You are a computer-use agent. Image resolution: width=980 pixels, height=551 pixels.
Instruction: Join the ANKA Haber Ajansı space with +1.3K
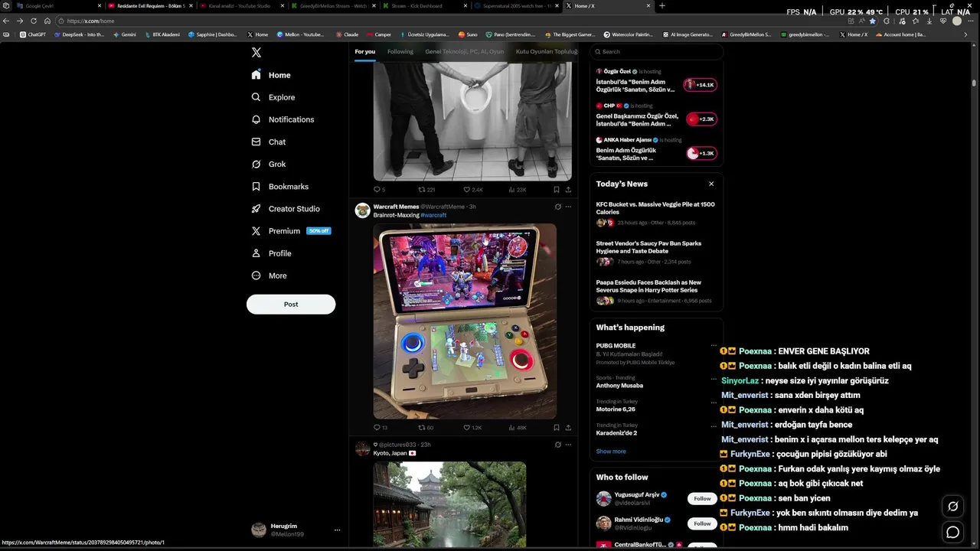coord(701,153)
